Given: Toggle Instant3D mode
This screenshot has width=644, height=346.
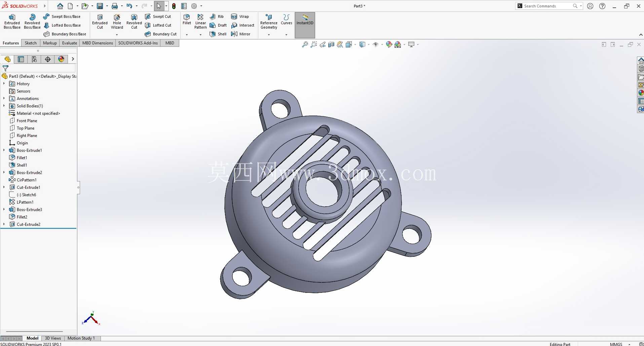Looking at the screenshot, I should tap(305, 25).
